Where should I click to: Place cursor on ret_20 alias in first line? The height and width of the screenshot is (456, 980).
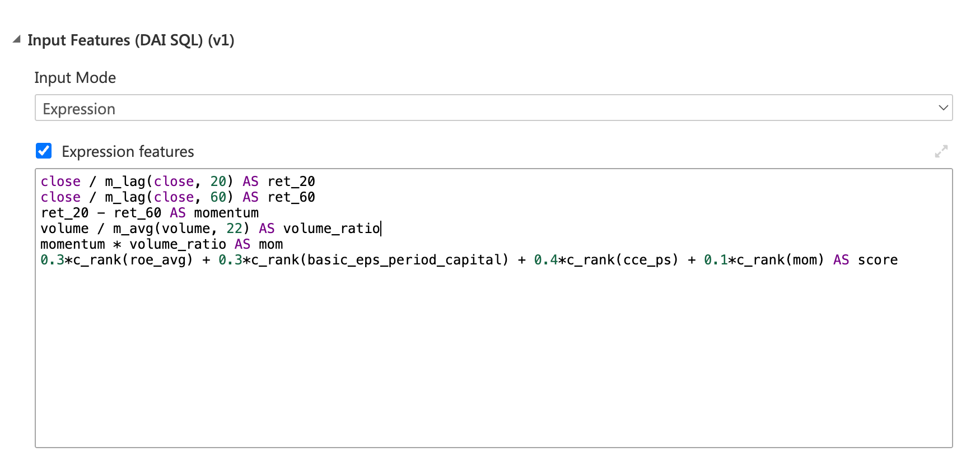(291, 182)
